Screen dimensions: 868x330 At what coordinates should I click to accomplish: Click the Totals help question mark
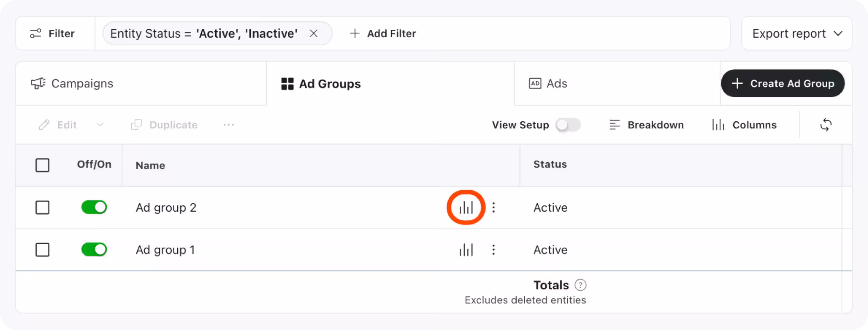click(x=580, y=285)
